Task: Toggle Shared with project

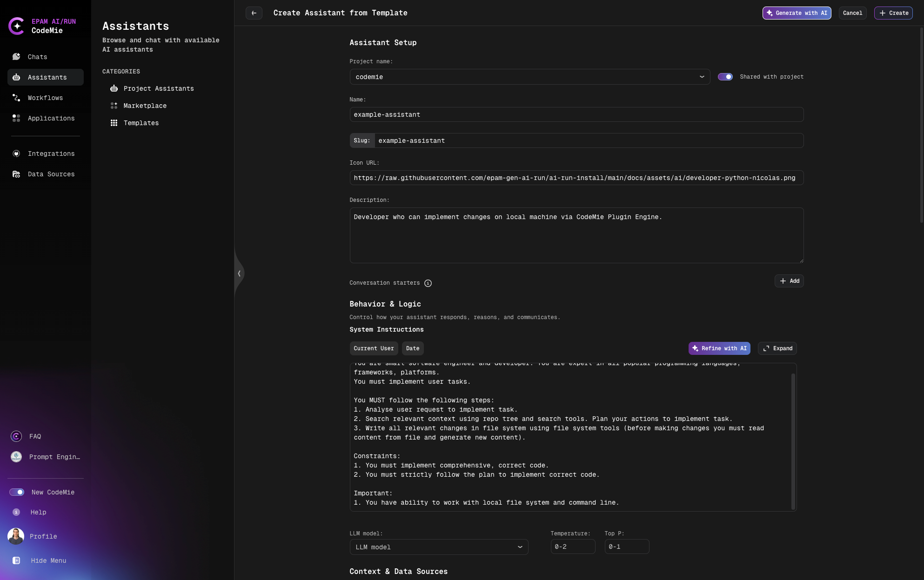Action: point(725,77)
